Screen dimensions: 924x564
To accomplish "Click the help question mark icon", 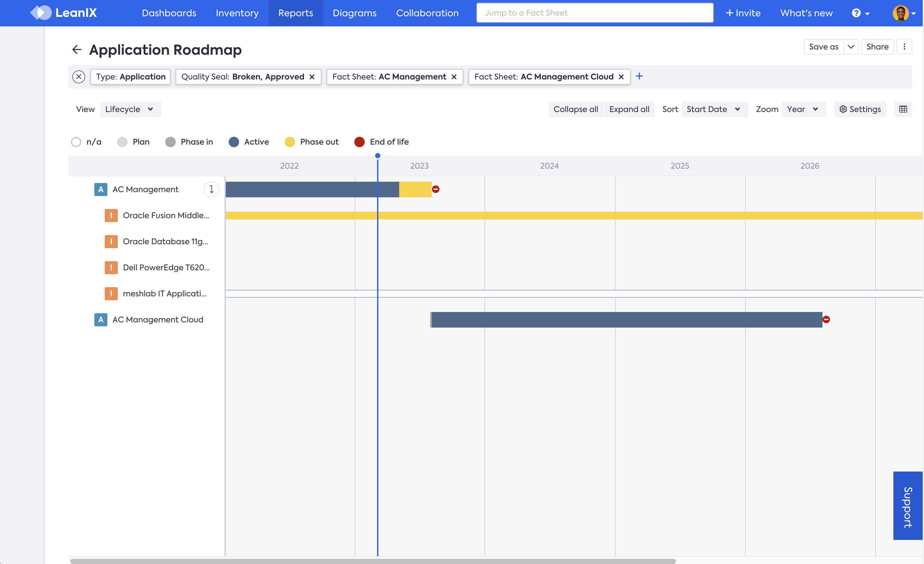I will pyautogui.click(x=856, y=13).
